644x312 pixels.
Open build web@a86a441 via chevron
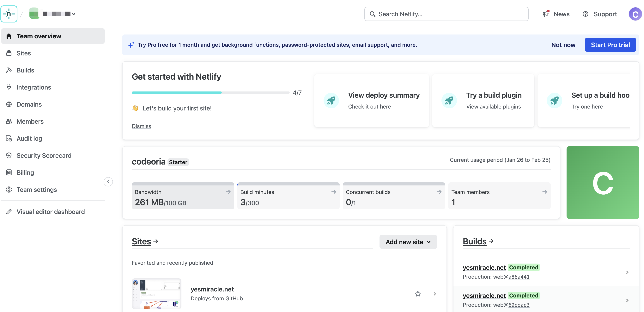pos(627,272)
